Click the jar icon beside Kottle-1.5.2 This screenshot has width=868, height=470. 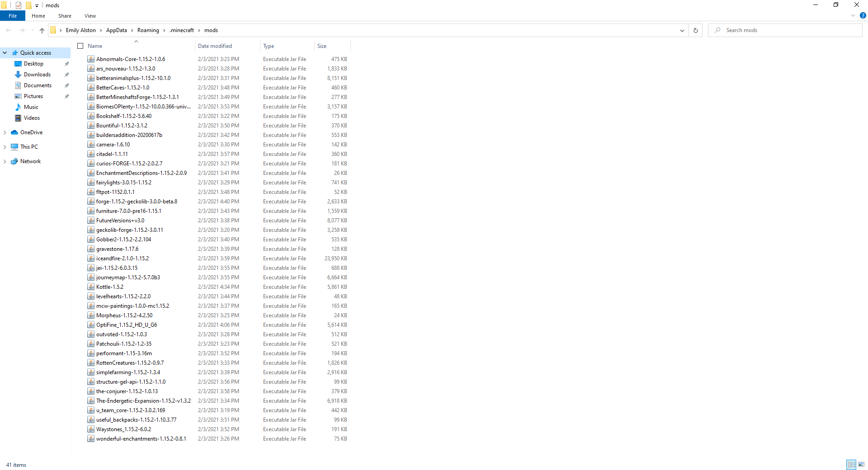pos(91,287)
